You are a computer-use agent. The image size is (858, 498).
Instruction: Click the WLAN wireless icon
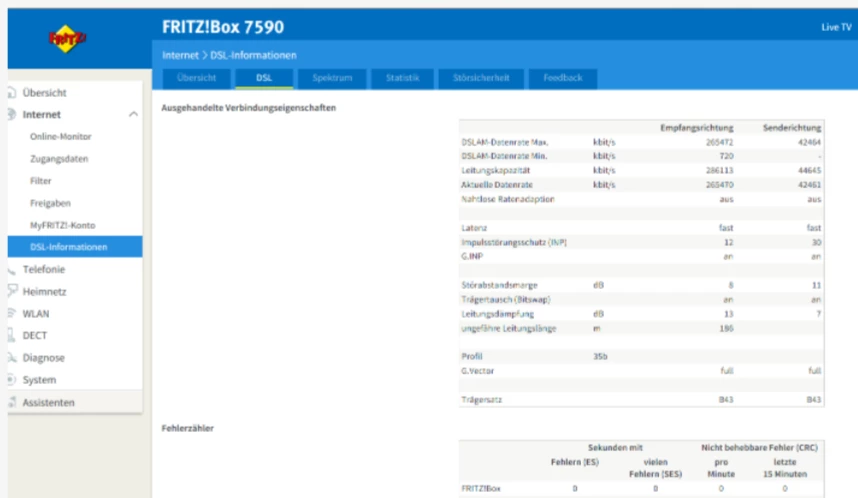point(11,313)
